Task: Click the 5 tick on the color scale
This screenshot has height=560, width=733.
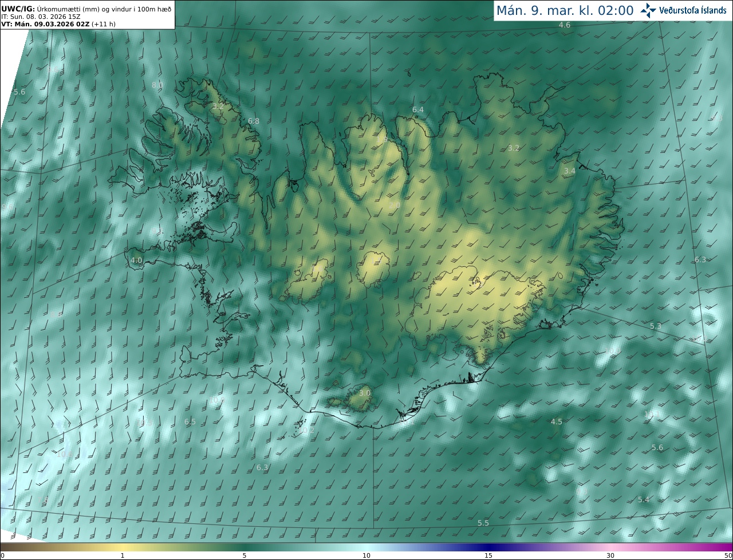Action: pyautogui.click(x=245, y=555)
